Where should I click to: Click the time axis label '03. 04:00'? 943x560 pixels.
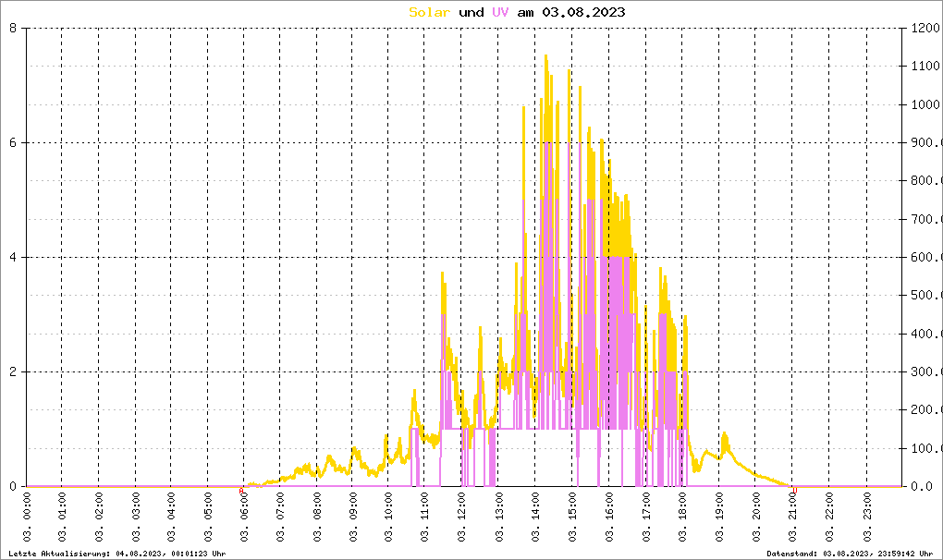tap(171, 517)
